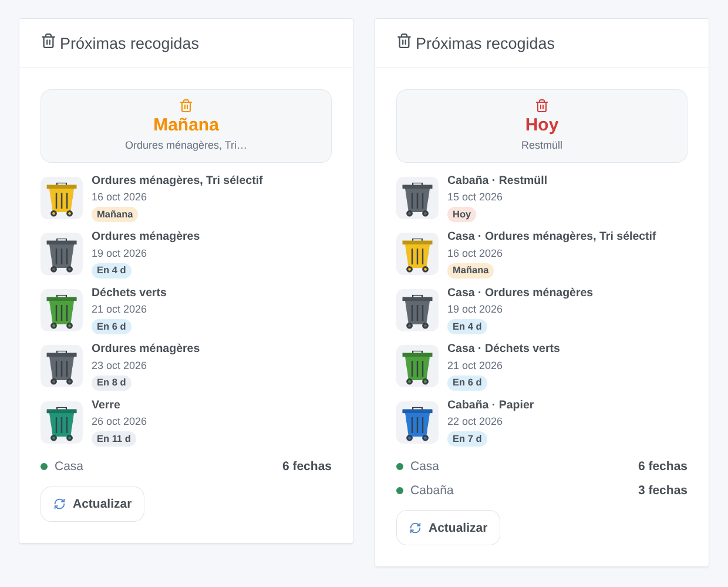This screenshot has height=587, width=728.
Task: Click the '23 oct 2026' date
Action: [x=119, y=365]
